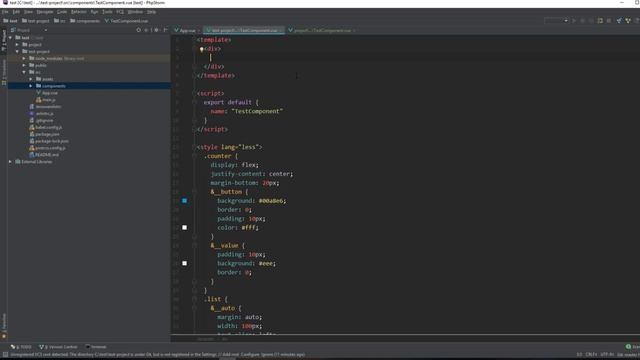Collapse the test-project folder
The height and width of the screenshot is (360, 640).
pos(17,51)
